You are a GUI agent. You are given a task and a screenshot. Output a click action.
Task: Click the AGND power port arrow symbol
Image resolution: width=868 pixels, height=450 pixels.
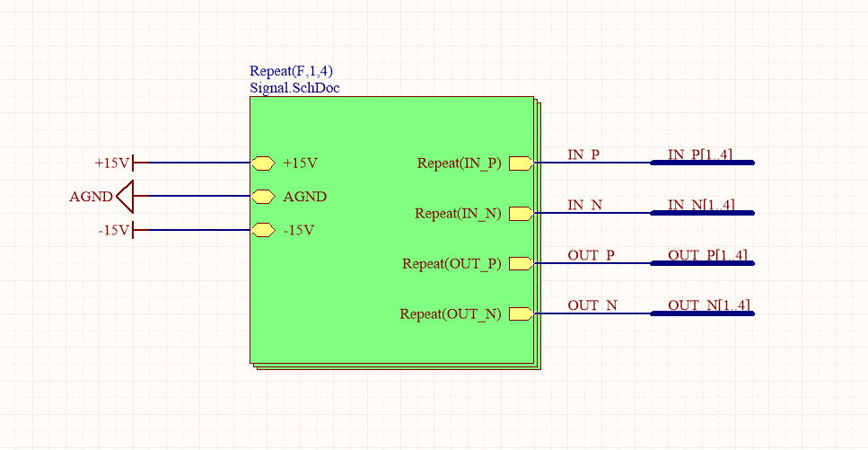click(x=125, y=196)
